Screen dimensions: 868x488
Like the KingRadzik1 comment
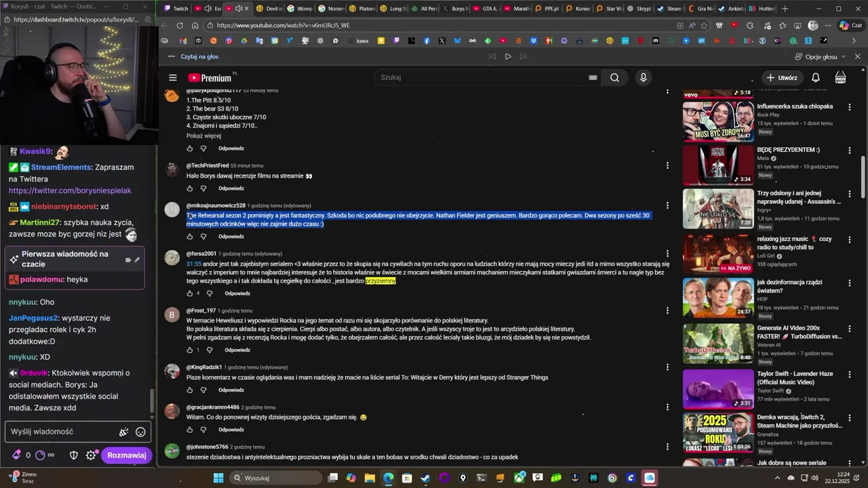pos(190,390)
